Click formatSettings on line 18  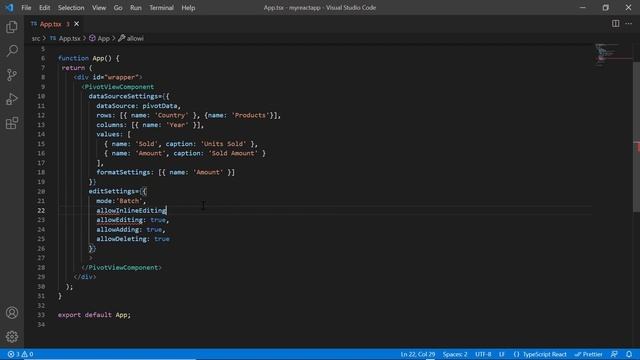[x=123, y=172]
